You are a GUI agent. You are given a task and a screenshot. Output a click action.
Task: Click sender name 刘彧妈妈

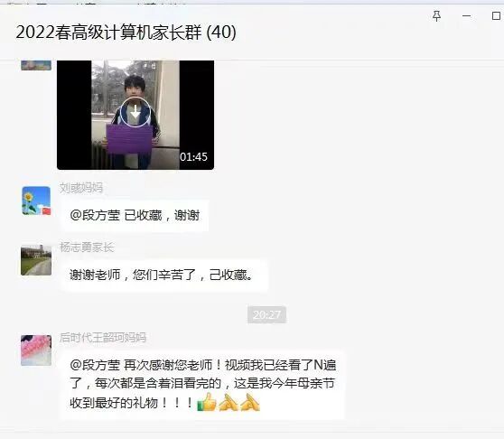click(x=81, y=188)
